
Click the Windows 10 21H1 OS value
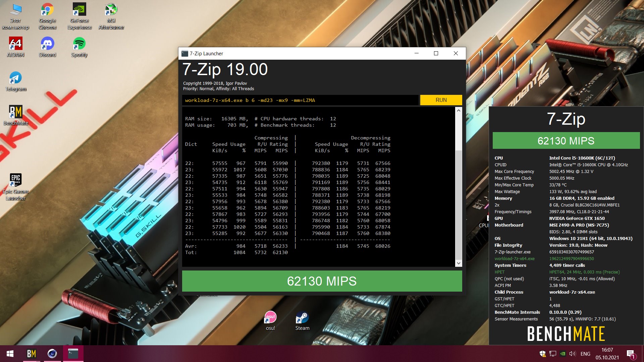coord(591,238)
